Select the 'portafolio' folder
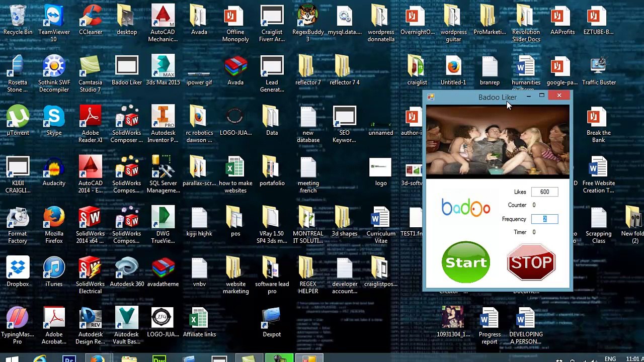Viewport: 644px width, 362px height. point(272,171)
